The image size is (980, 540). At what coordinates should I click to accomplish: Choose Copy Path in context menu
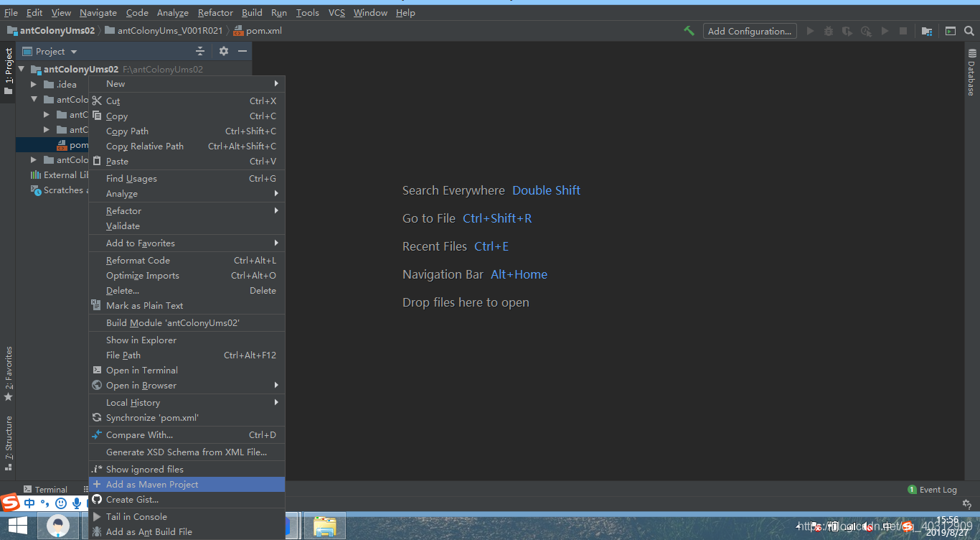pyautogui.click(x=187, y=131)
